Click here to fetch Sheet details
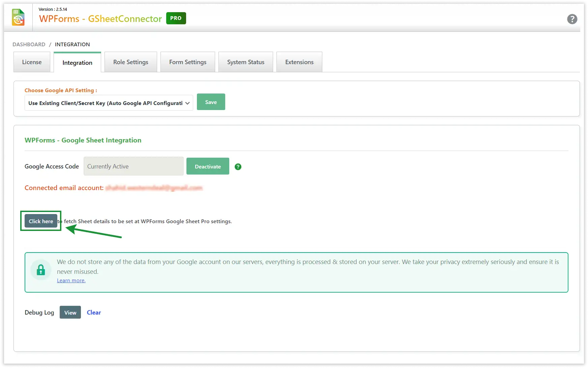 [40, 221]
